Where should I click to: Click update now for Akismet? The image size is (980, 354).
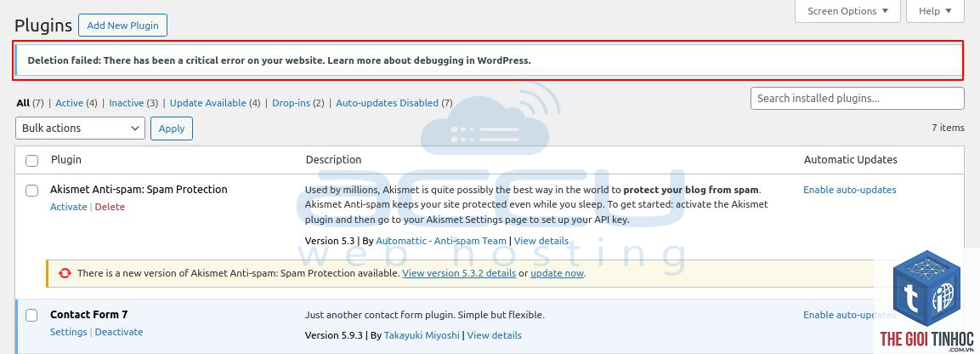tap(557, 273)
